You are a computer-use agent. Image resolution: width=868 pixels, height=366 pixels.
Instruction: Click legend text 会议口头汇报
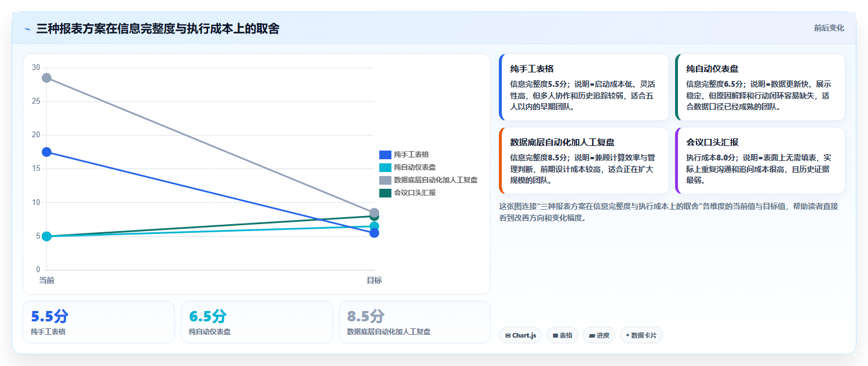[x=415, y=193]
